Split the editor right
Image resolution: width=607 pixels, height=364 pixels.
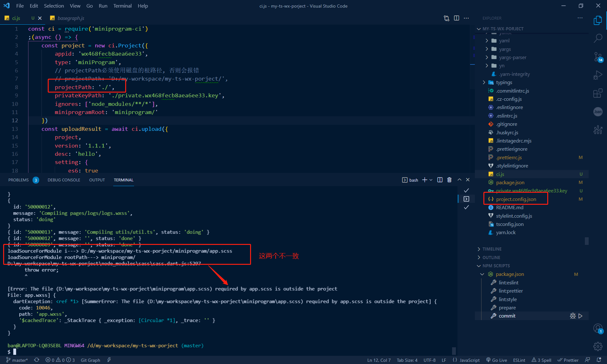(x=457, y=18)
